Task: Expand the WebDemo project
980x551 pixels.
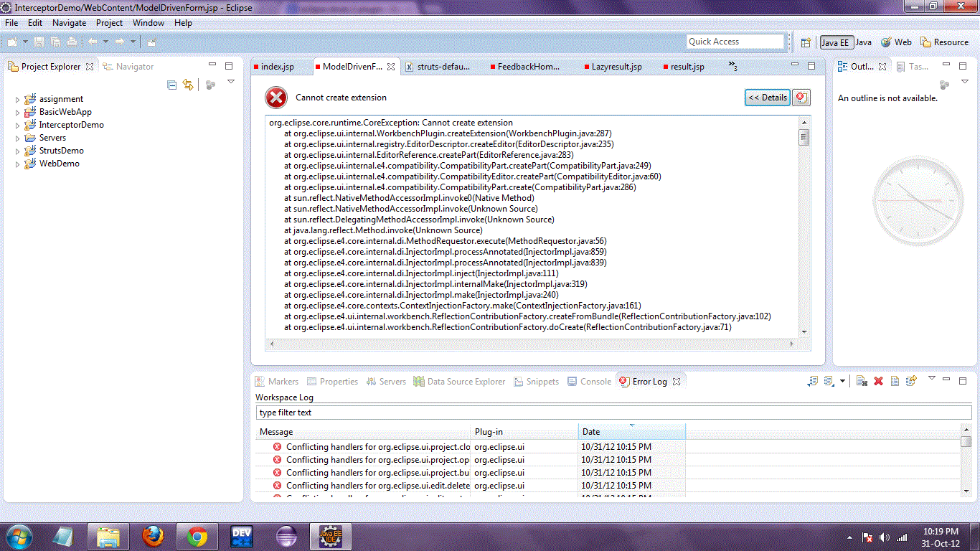Action: (x=18, y=164)
